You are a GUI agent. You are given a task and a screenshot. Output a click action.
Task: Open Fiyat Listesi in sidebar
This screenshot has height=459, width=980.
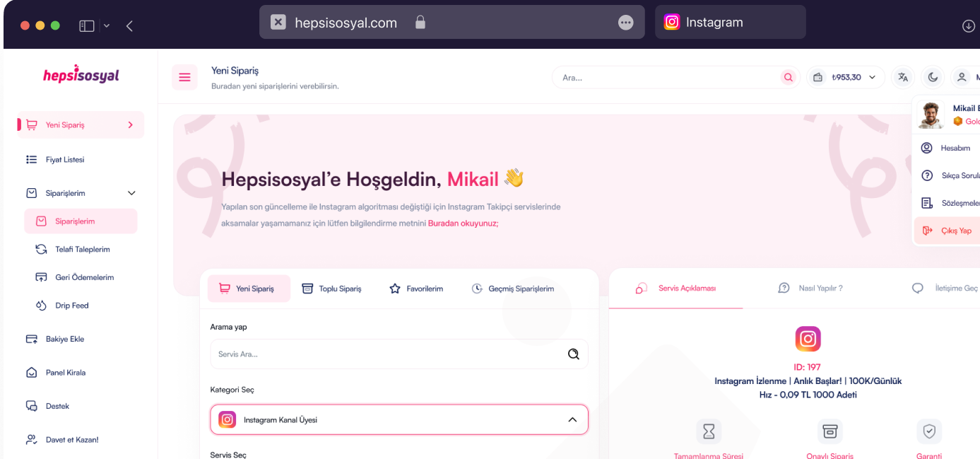pos(65,160)
